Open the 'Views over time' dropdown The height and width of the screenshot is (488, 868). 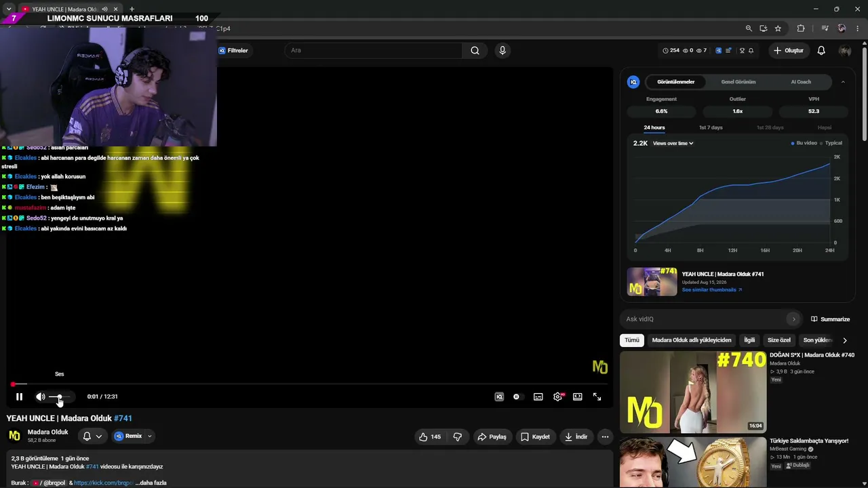673,144
